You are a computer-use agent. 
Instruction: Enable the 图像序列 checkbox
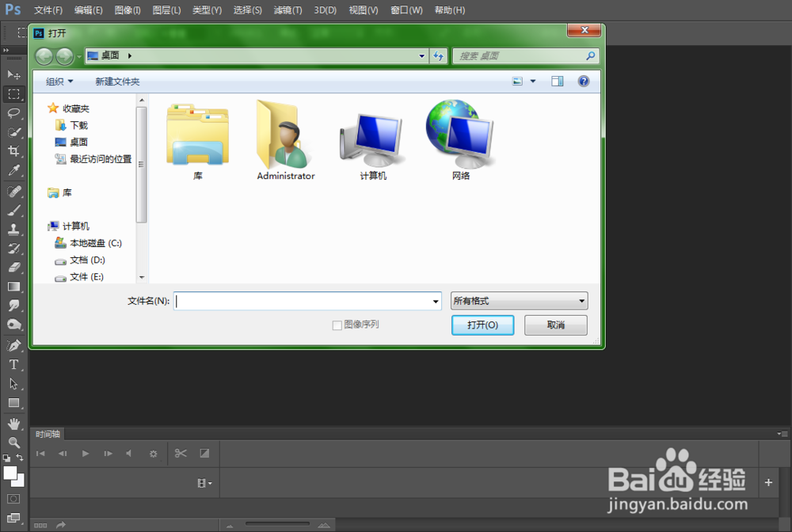pos(337,325)
